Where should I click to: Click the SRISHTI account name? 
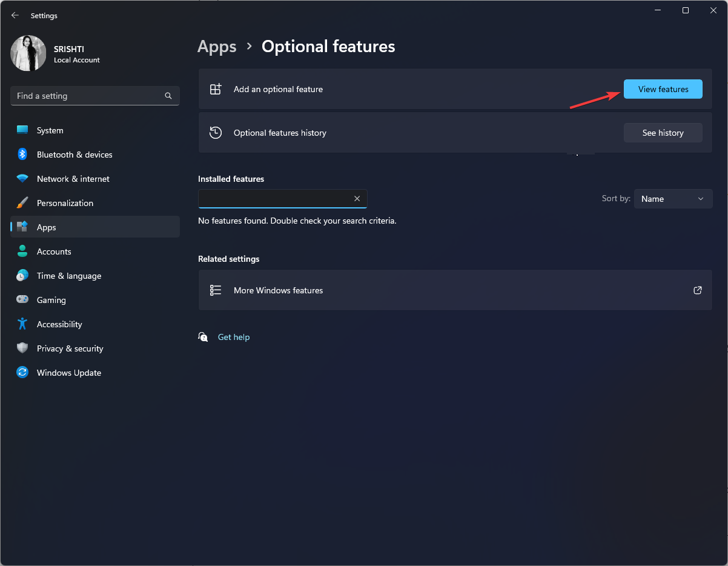[69, 50]
